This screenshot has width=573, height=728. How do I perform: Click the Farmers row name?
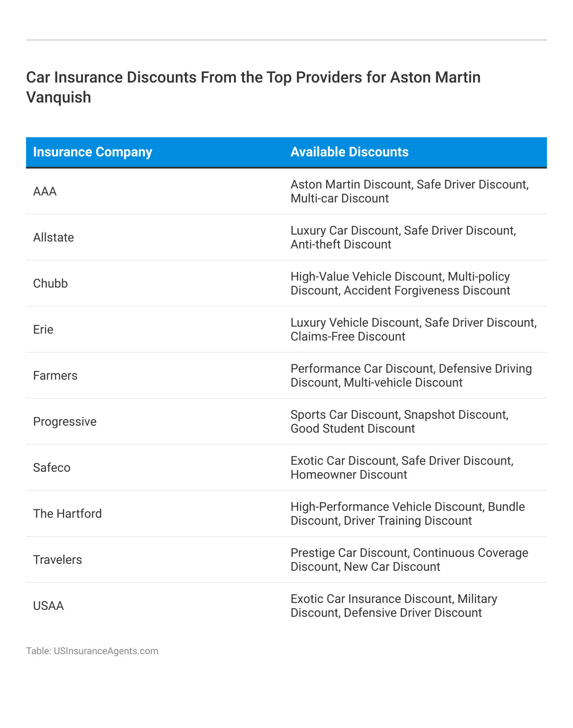coord(55,376)
